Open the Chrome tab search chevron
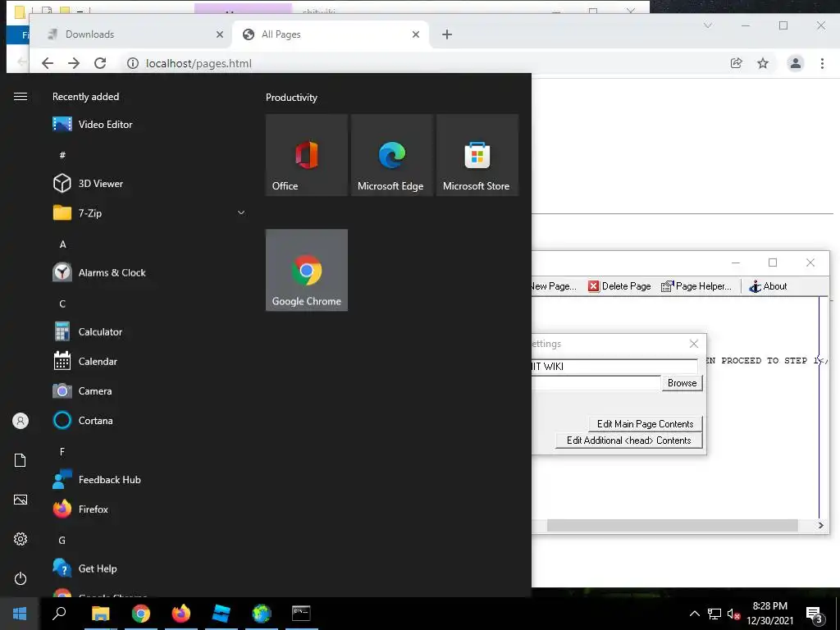 [708, 25]
